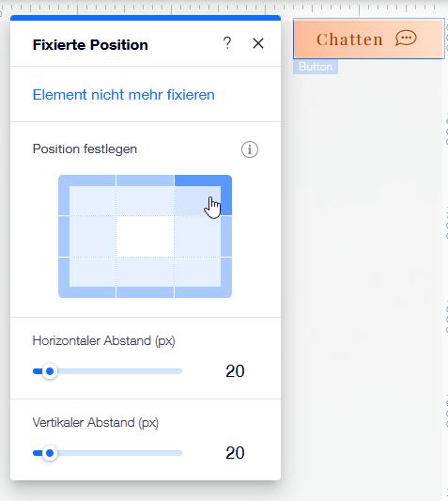The width and height of the screenshot is (448, 501).
Task: Select center position in the grid
Action: (145, 237)
